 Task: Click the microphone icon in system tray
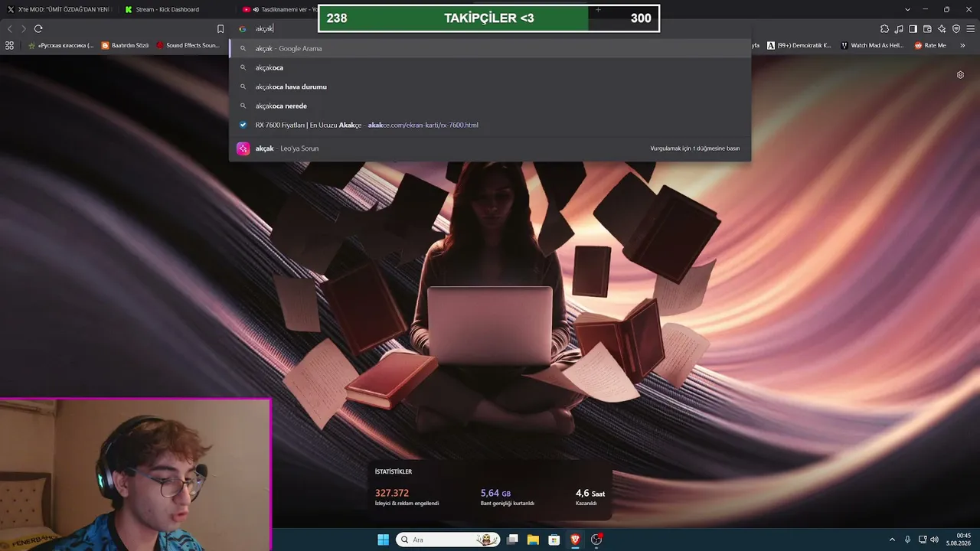coord(907,540)
